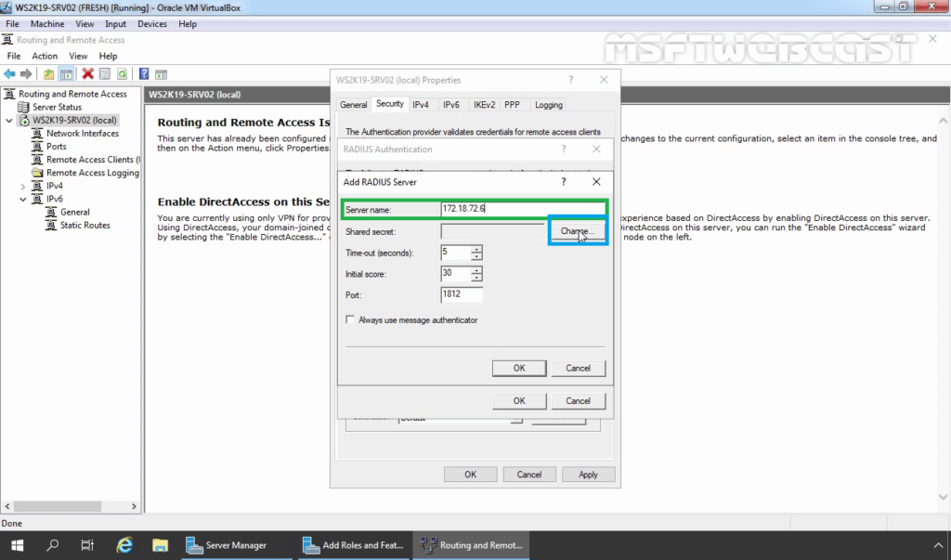Open the console's View menu
Viewport: 951px width, 560px height.
[78, 56]
